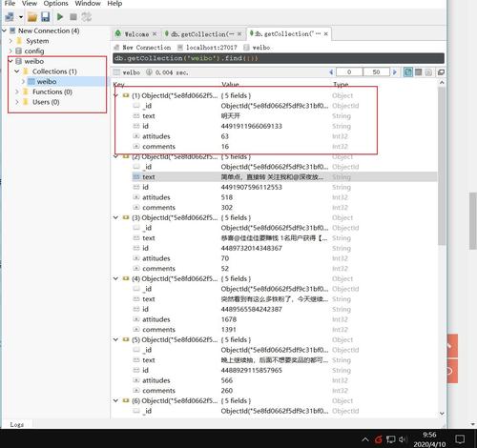This screenshot has height=448, width=477.
Task: Open the Options menu
Action: [x=55, y=4]
